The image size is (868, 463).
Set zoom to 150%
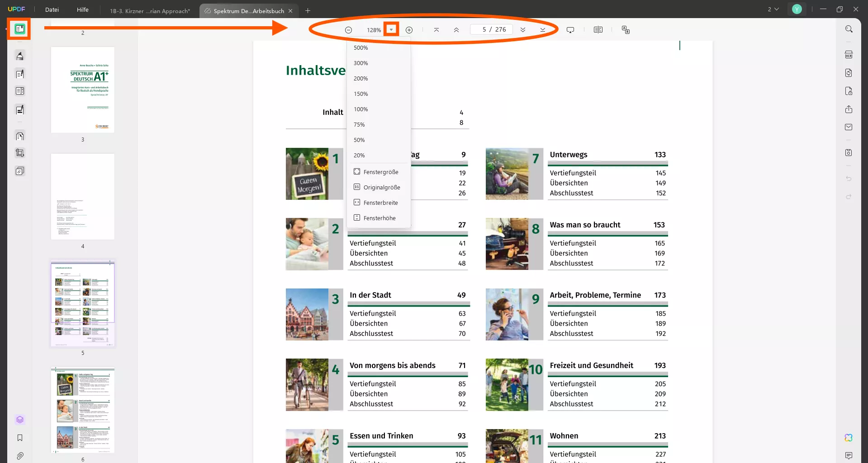tap(379, 94)
